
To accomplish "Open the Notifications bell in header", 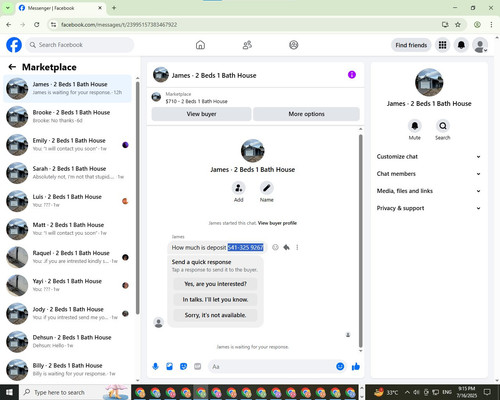I will click(461, 45).
